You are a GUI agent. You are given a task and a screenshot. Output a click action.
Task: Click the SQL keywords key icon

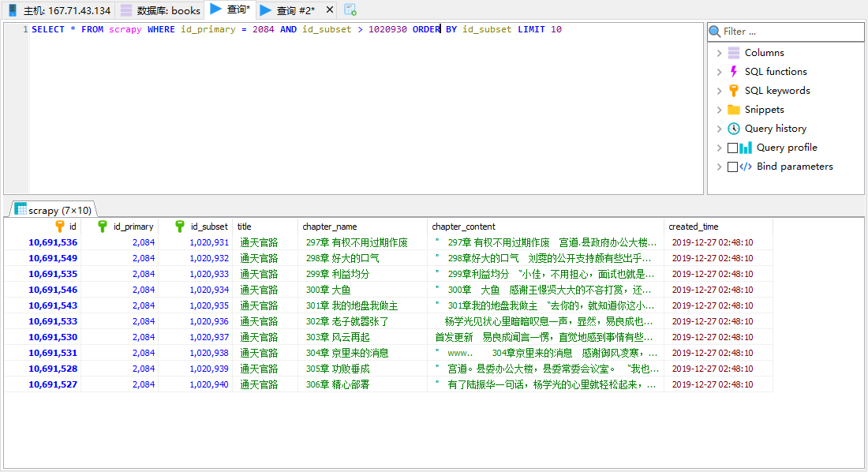[734, 91]
